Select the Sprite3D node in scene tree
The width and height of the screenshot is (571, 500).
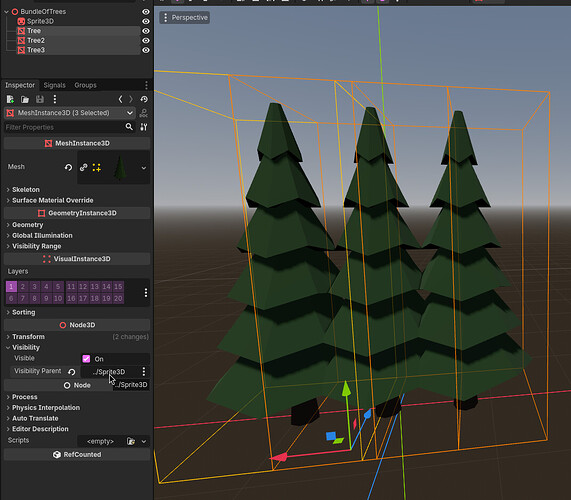[40, 21]
